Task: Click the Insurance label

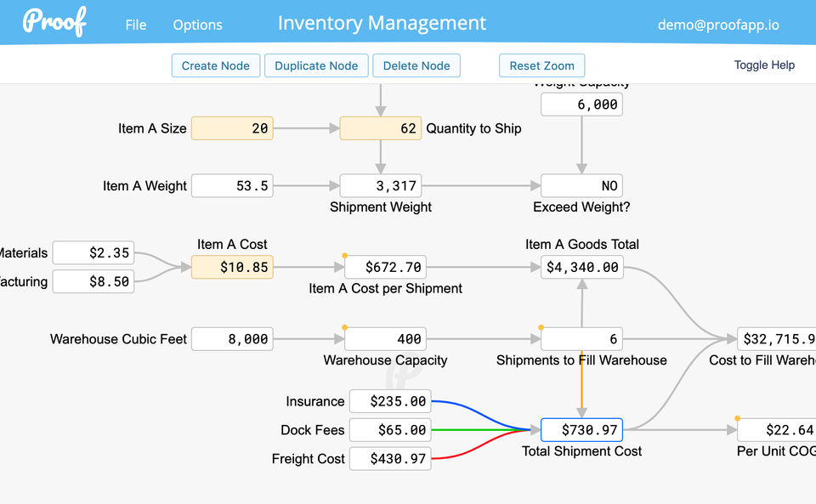Action: (314, 401)
